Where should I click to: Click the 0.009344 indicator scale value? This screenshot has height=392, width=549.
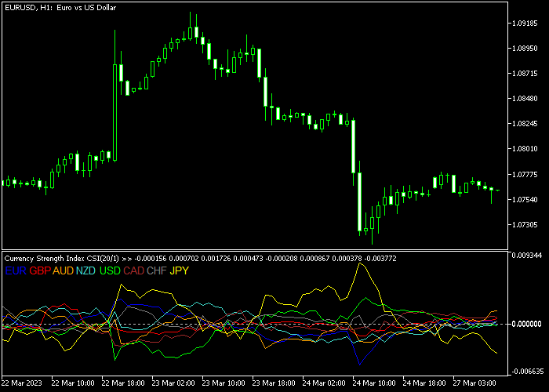pyautogui.click(x=527, y=256)
